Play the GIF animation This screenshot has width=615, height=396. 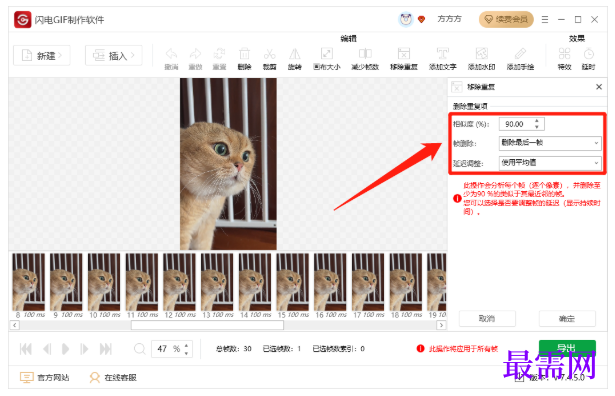coord(66,349)
